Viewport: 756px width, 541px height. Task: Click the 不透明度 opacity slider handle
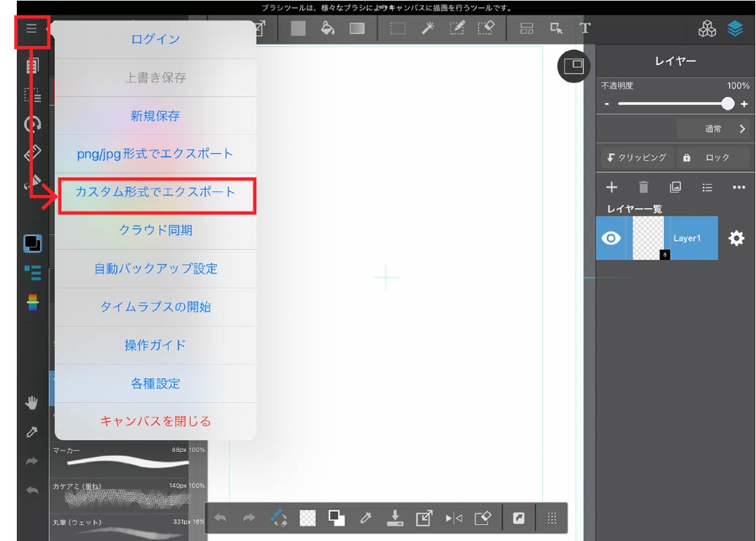(x=728, y=104)
